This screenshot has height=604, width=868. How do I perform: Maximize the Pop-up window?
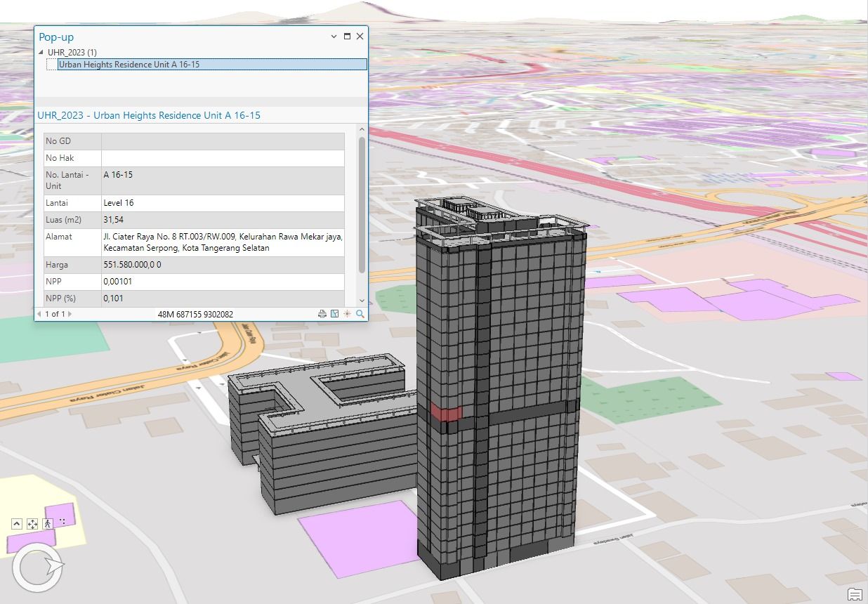(347, 37)
